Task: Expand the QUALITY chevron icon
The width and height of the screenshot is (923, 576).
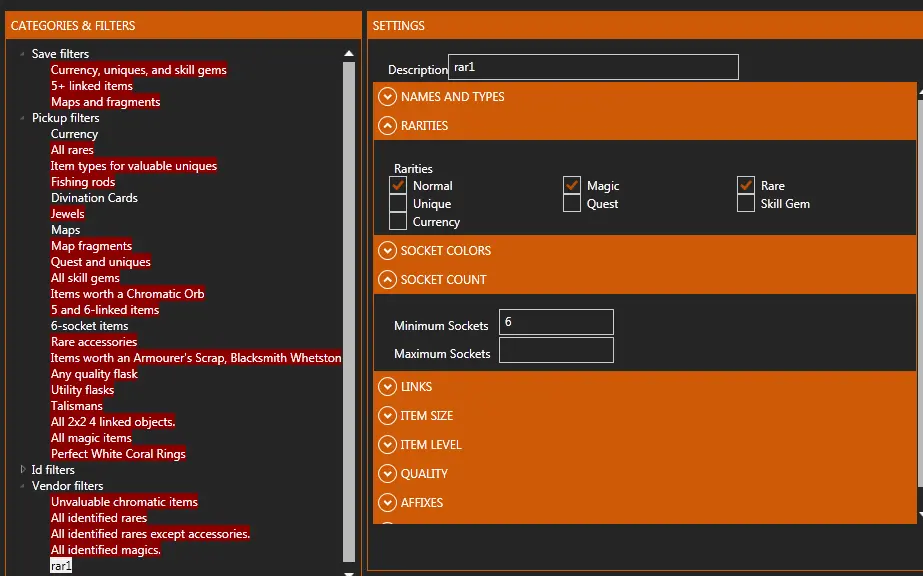Action: click(x=387, y=474)
